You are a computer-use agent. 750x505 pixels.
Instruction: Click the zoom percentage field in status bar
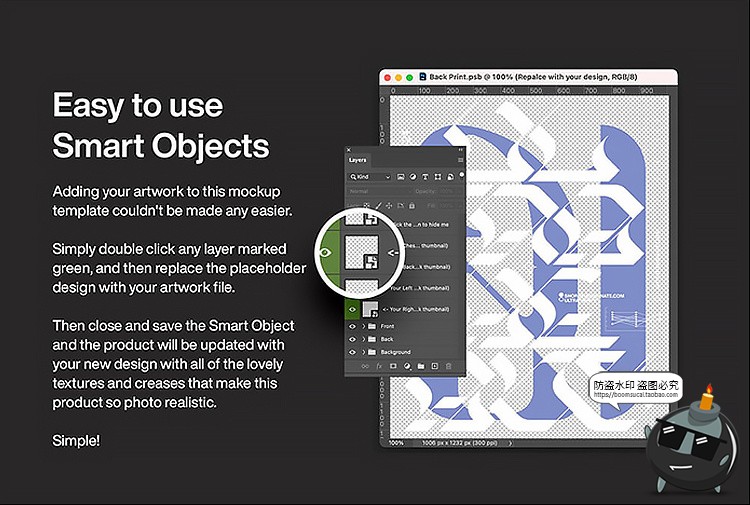[396, 442]
